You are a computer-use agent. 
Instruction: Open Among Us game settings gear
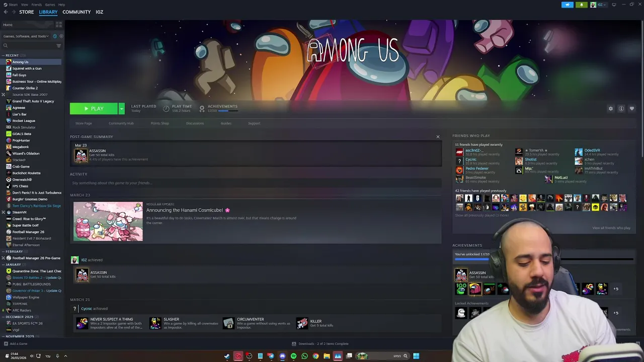click(611, 109)
